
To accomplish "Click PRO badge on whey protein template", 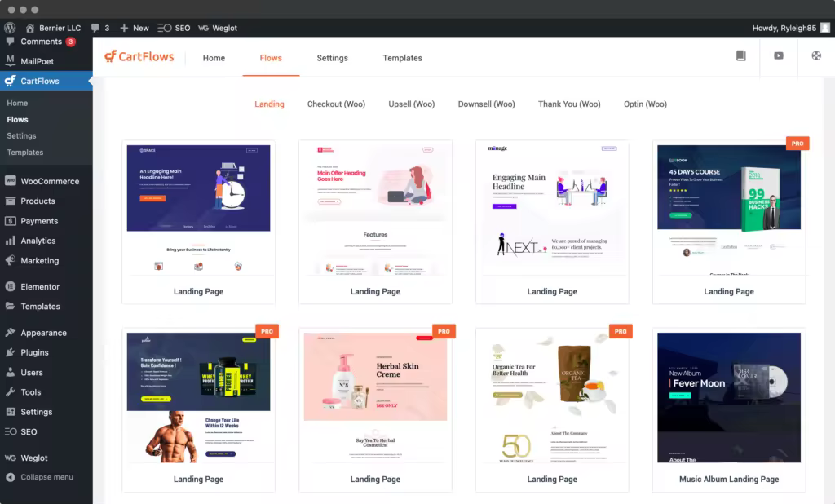I will click(267, 331).
